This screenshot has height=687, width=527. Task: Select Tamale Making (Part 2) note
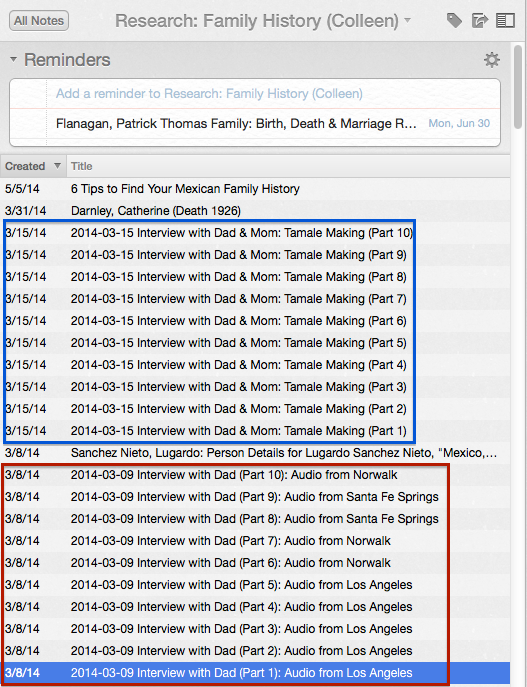(255, 409)
